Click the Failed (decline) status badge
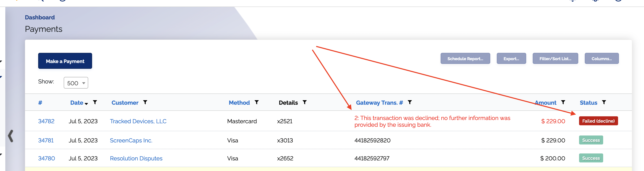Image resolution: width=644 pixels, height=171 pixels. (x=598, y=121)
